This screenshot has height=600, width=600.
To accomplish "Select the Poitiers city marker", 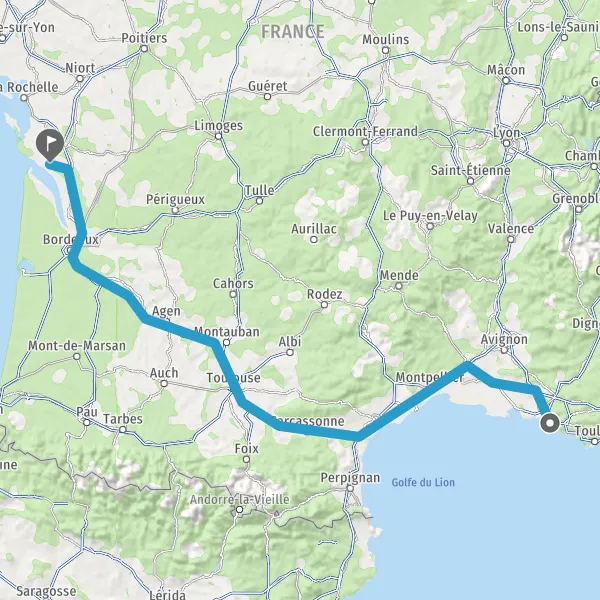I will tap(144, 49).
